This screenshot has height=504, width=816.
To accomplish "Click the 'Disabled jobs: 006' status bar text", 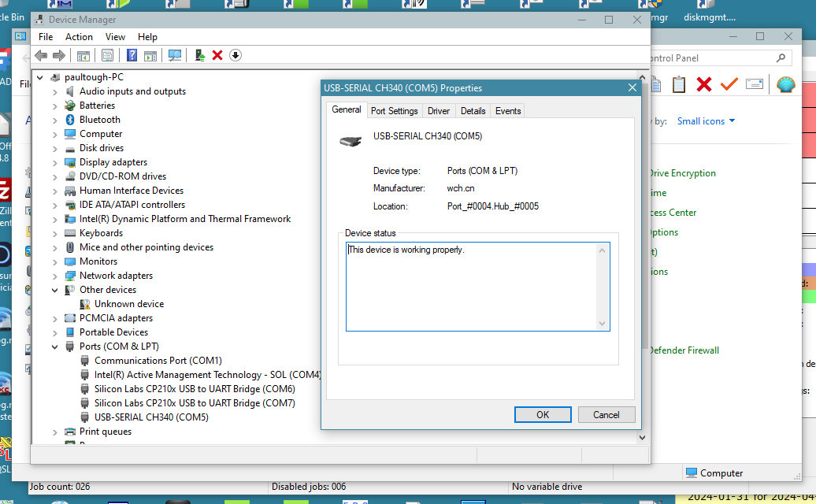I will coord(309,487).
